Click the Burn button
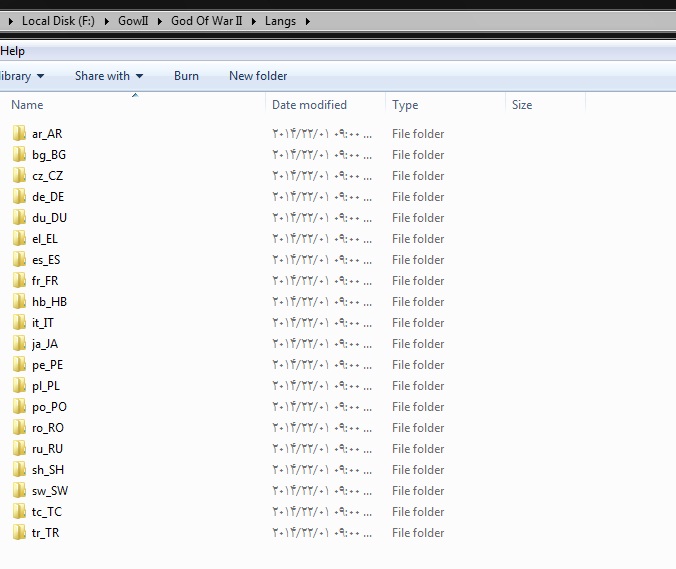This screenshot has height=569, width=676. pos(186,76)
